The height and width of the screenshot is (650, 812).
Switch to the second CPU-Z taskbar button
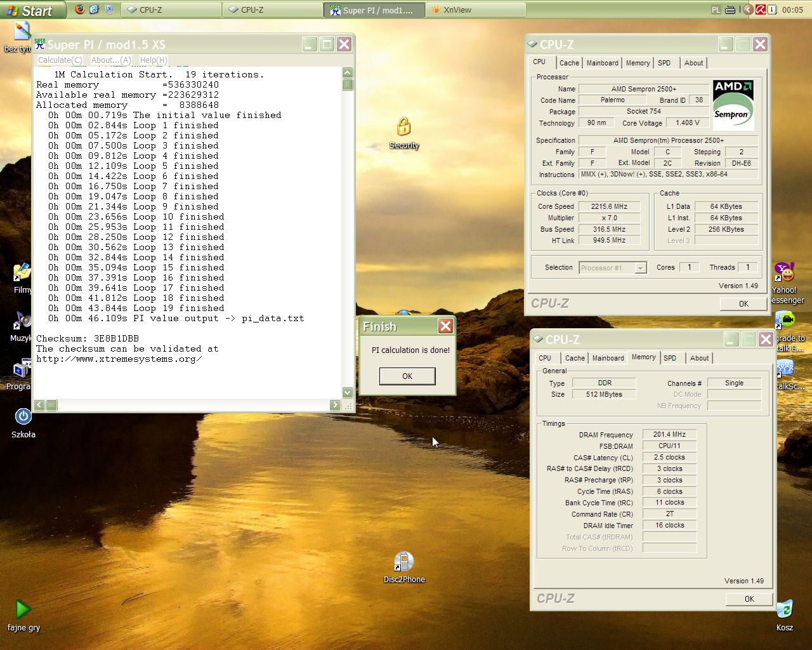273,10
